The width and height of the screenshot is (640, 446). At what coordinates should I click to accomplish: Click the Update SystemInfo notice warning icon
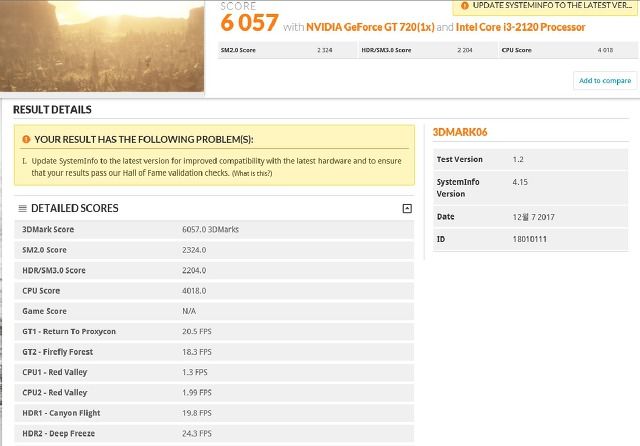pyautogui.click(x=464, y=6)
